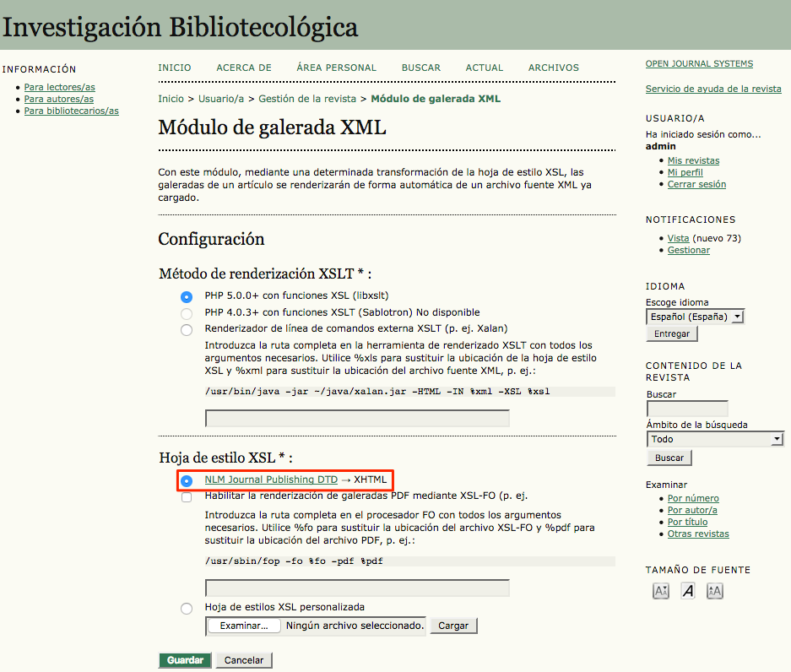Image resolution: width=791 pixels, height=672 pixels.
Task: Click the default font size icon
Action: tap(688, 591)
